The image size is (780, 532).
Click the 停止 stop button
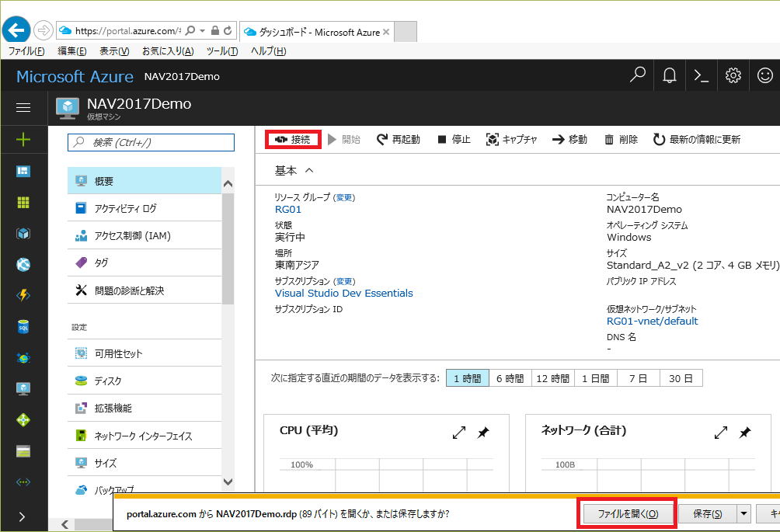point(454,139)
